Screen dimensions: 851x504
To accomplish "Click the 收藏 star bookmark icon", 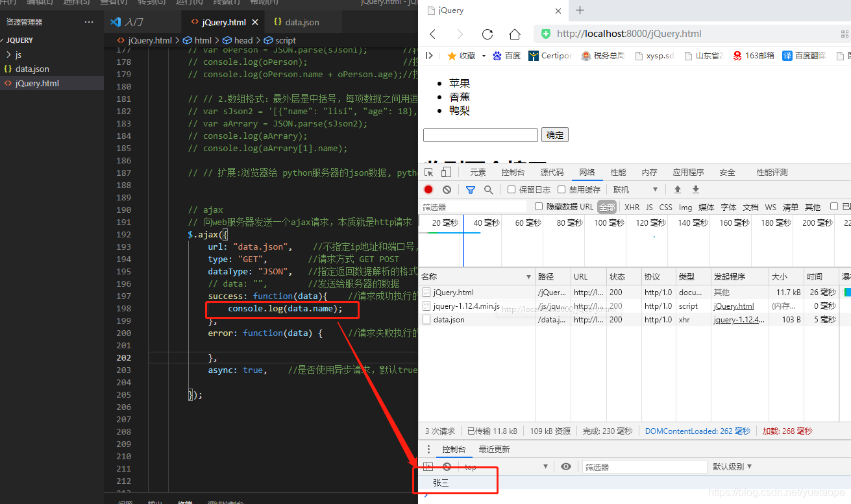I will point(452,56).
